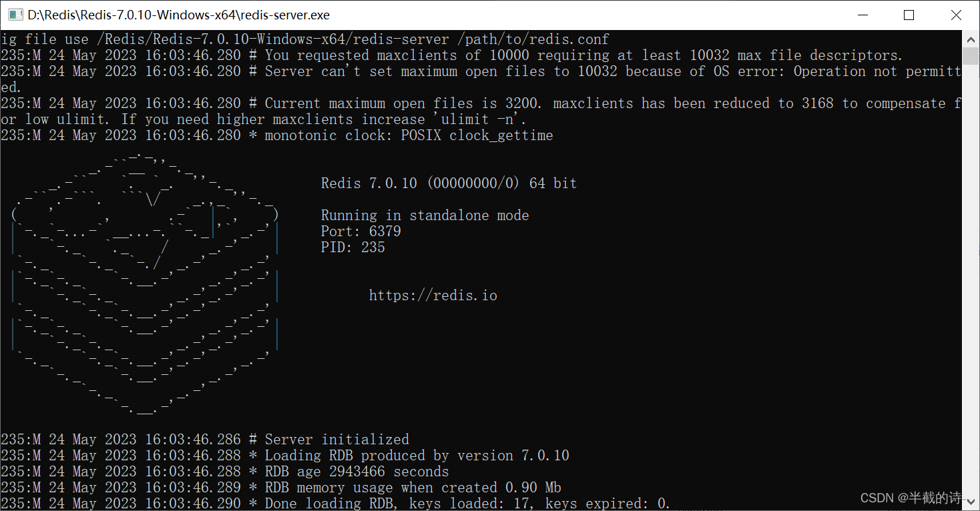Maximize the redis-server console window
Viewport: 980px width, 511px height.
tap(909, 14)
